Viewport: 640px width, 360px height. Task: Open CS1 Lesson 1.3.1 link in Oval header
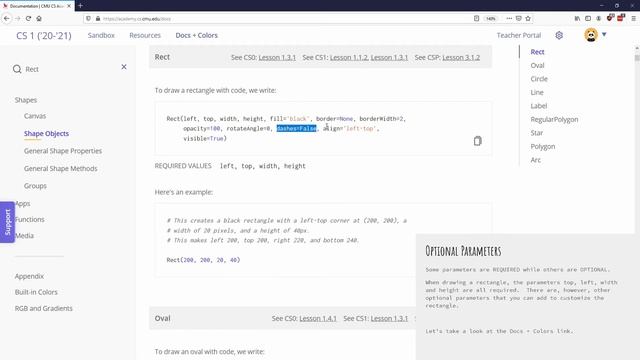pyautogui.click(x=389, y=318)
